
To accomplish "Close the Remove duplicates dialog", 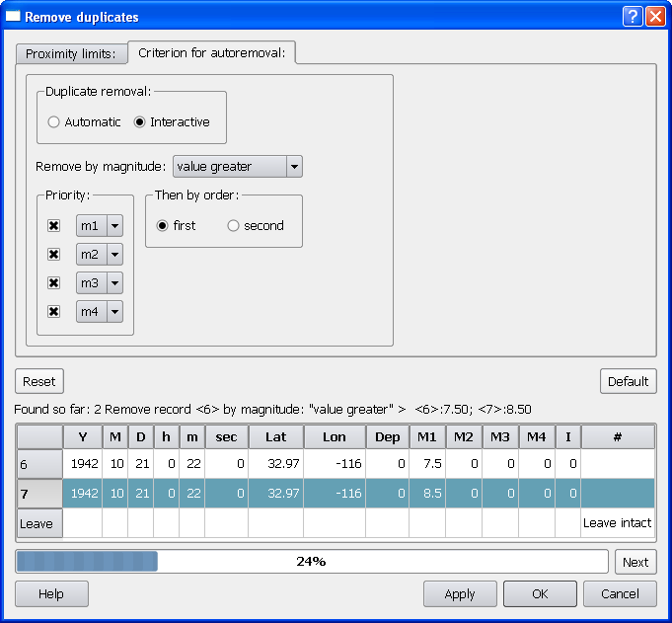I will pos(655,17).
